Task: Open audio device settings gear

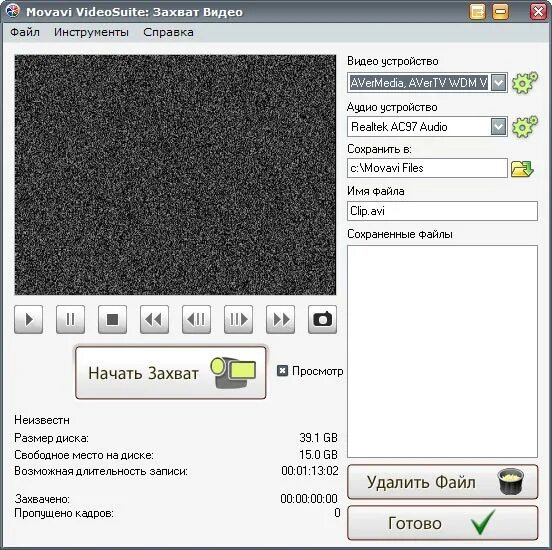Action: (x=525, y=126)
